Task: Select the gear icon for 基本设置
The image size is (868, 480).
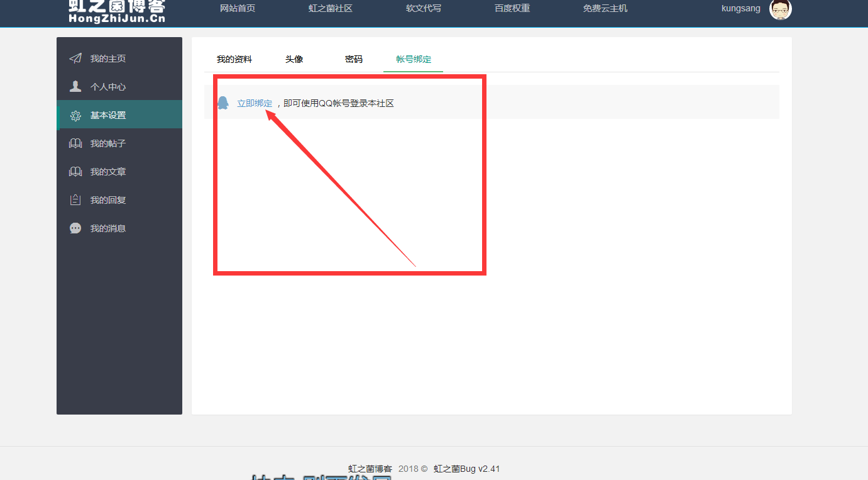Action: pos(75,116)
